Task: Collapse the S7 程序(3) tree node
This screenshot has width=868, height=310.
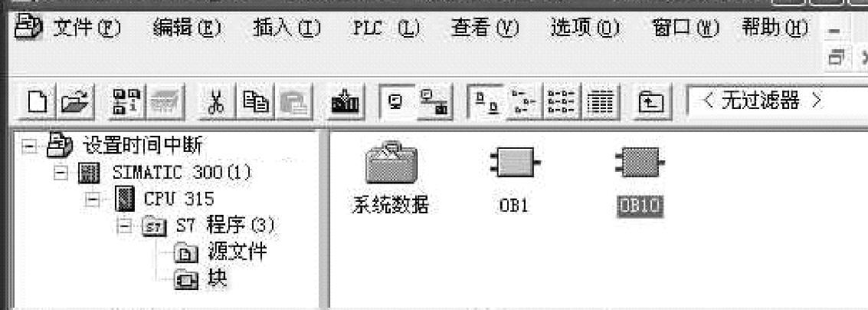Action: [x=125, y=226]
